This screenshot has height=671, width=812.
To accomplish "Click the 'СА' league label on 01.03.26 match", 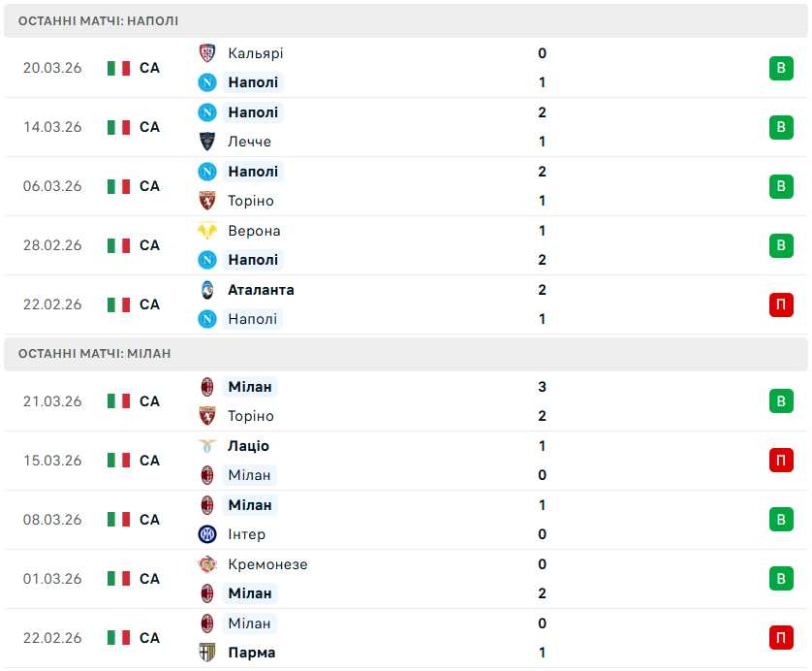I will pos(149,579).
